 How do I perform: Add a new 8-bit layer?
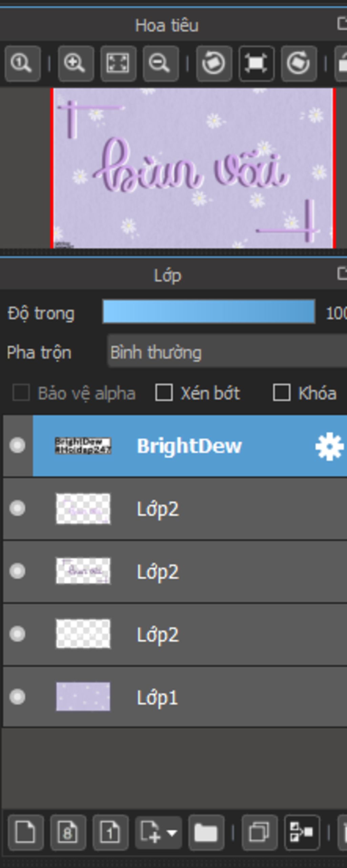[x=68, y=832]
